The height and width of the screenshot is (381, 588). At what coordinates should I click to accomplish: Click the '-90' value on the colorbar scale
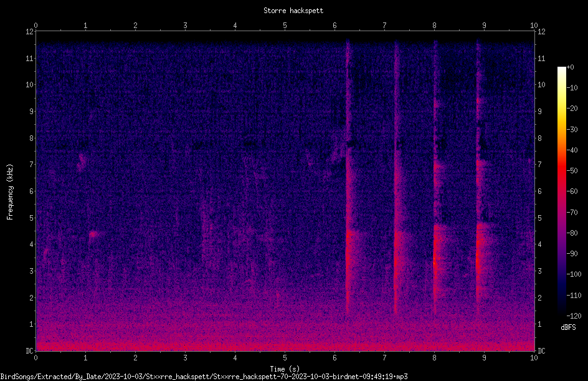click(x=572, y=254)
